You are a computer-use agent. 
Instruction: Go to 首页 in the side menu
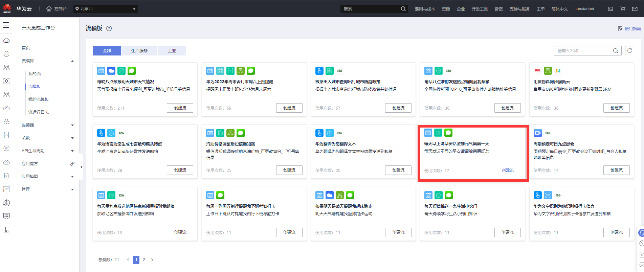26,48
